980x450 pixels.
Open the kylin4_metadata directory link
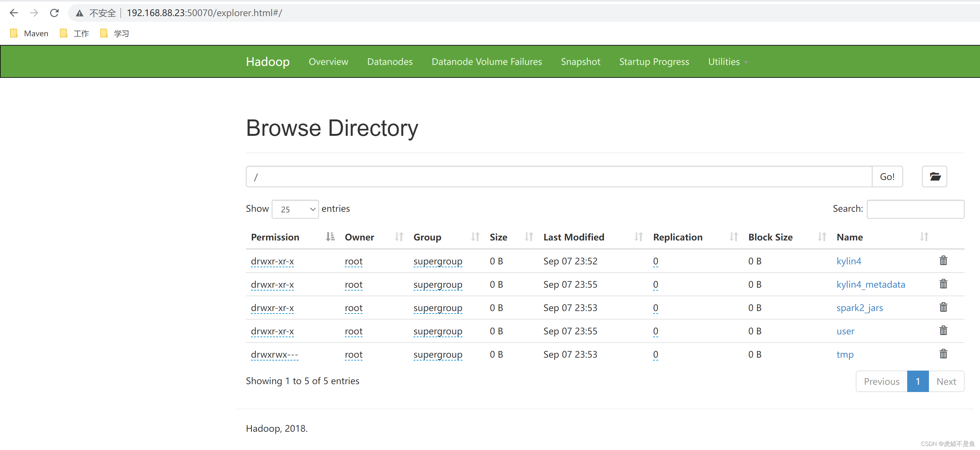(x=870, y=284)
